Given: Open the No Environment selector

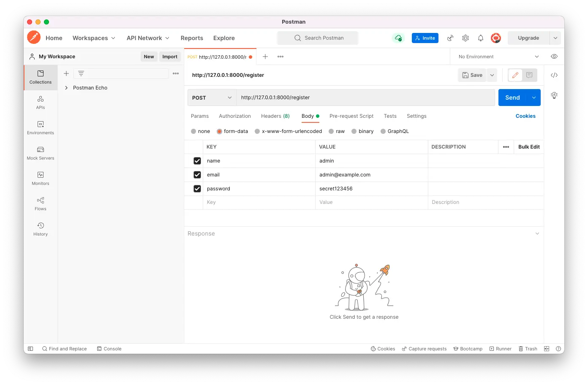Looking at the screenshot, I should [496, 56].
